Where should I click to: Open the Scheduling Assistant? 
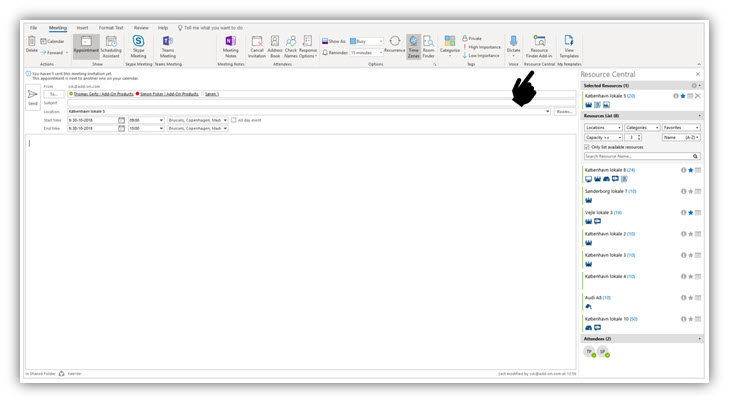coord(111,46)
